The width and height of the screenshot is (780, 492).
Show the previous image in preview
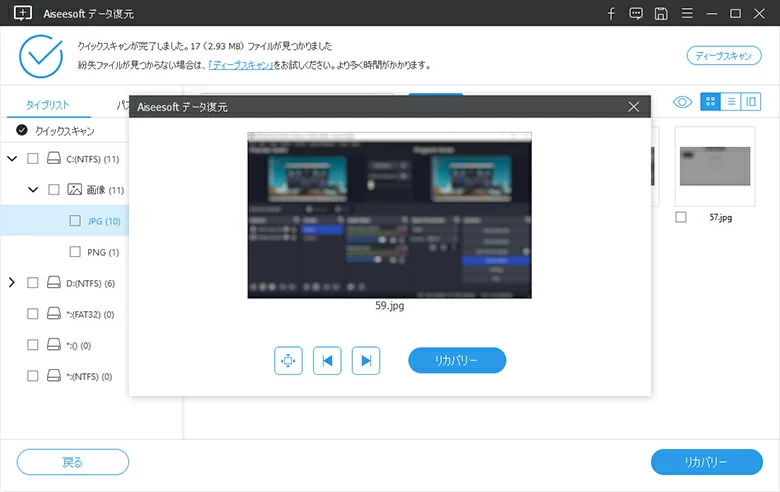(x=327, y=361)
